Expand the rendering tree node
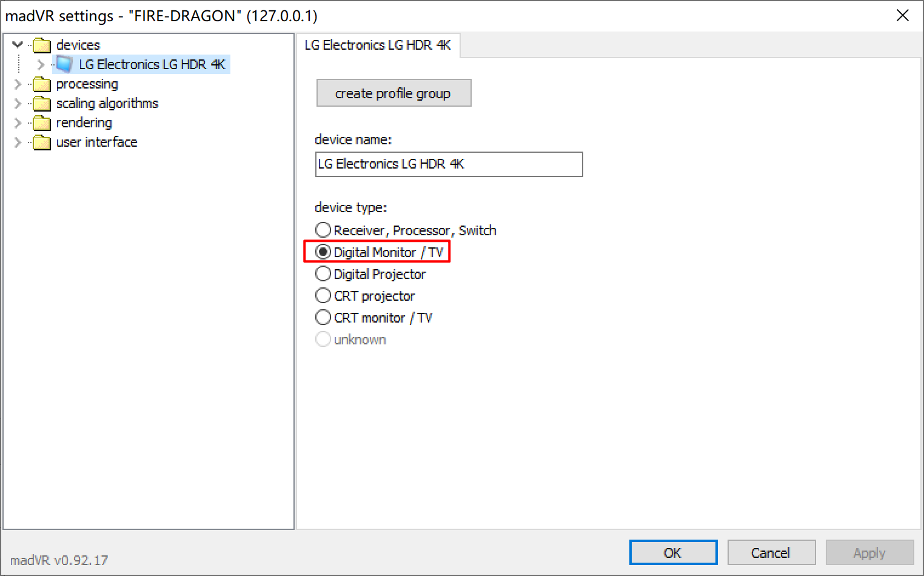The image size is (924, 576). (x=18, y=122)
